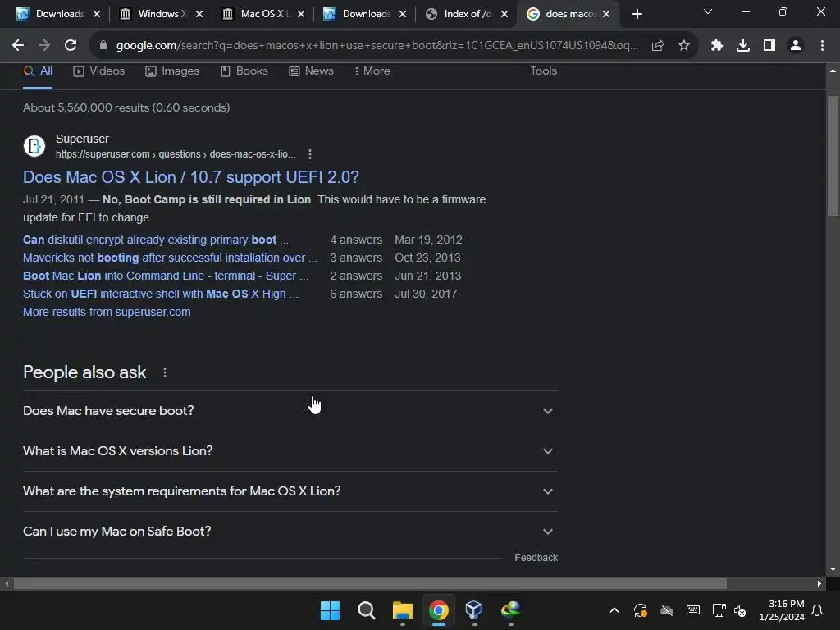This screenshot has width=840, height=630.
Task: Open People also ask options dots
Action: pyautogui.click(x=164, y=372)
